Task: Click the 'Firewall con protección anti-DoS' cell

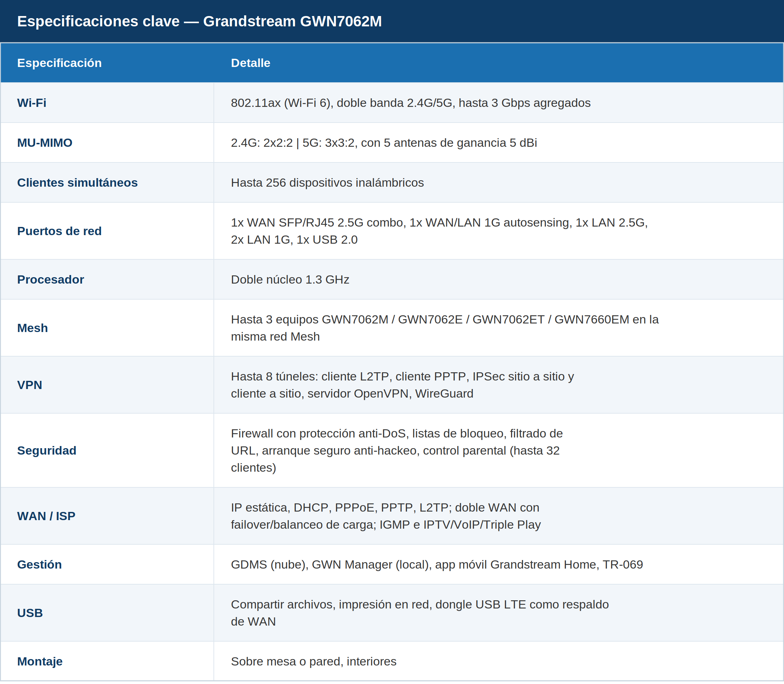Action: (498, 450)
